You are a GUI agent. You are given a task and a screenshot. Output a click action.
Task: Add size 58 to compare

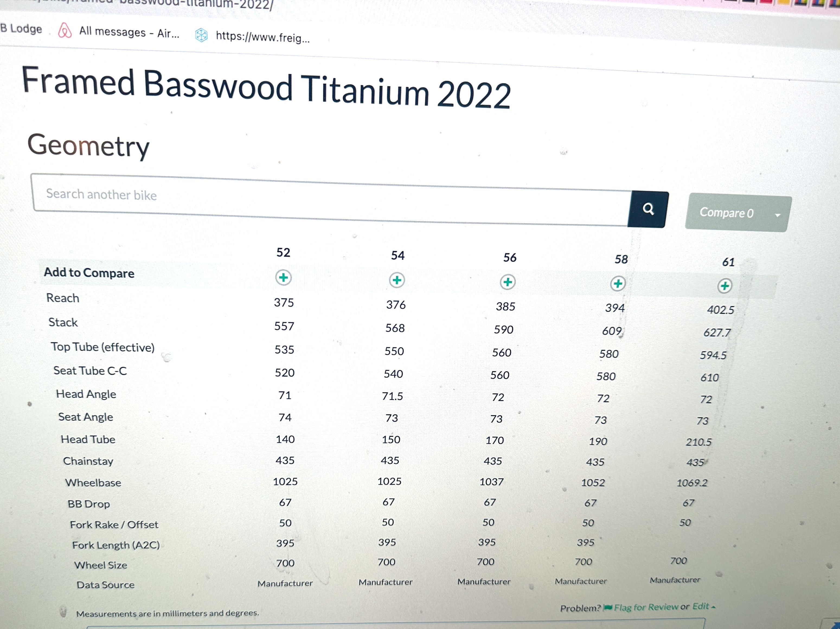tap(618, 284)
